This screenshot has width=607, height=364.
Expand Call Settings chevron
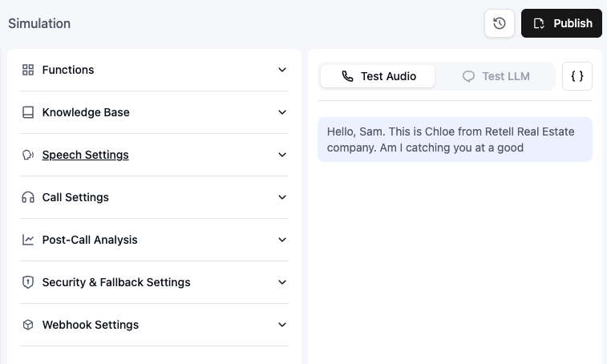click(282, 197)
